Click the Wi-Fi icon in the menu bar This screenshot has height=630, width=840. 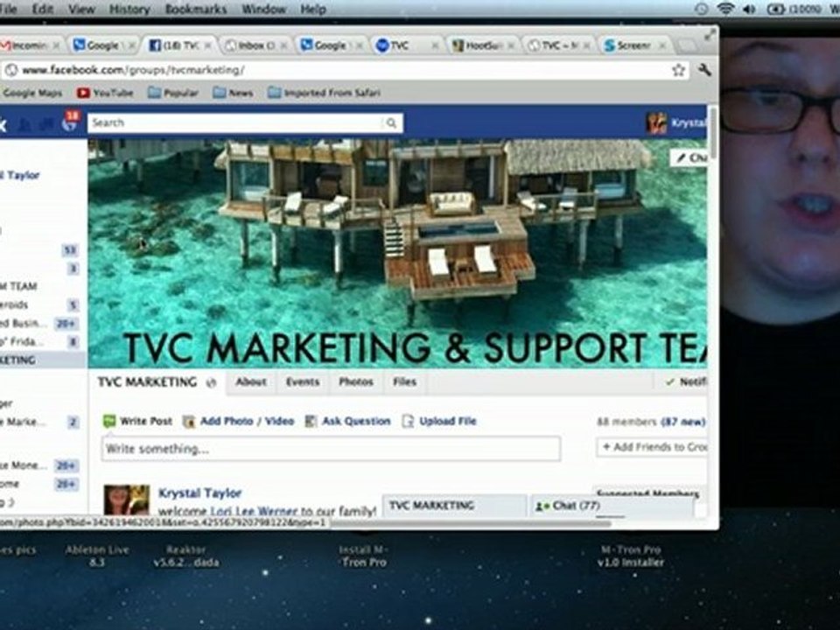click(725, 9)
